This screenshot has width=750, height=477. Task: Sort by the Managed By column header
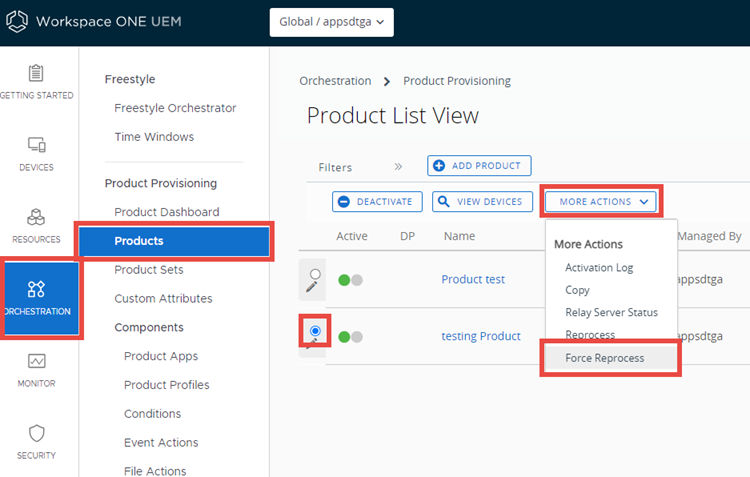pyautogui.click(x=709, y=236)
